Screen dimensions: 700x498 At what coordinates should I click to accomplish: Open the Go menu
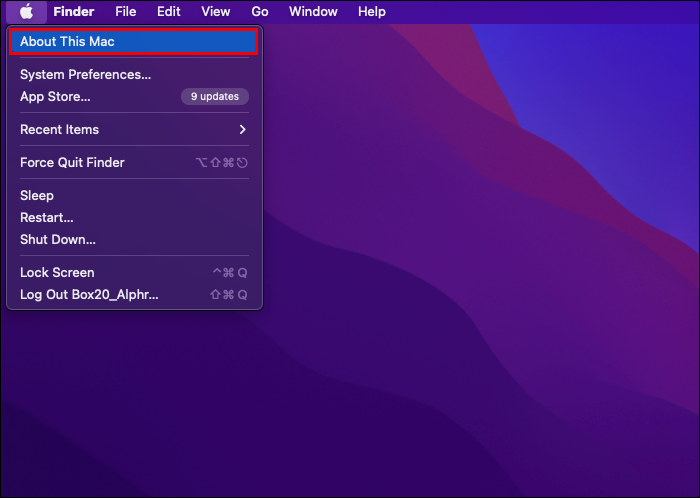pyautogui.click(x=260, y=12)
